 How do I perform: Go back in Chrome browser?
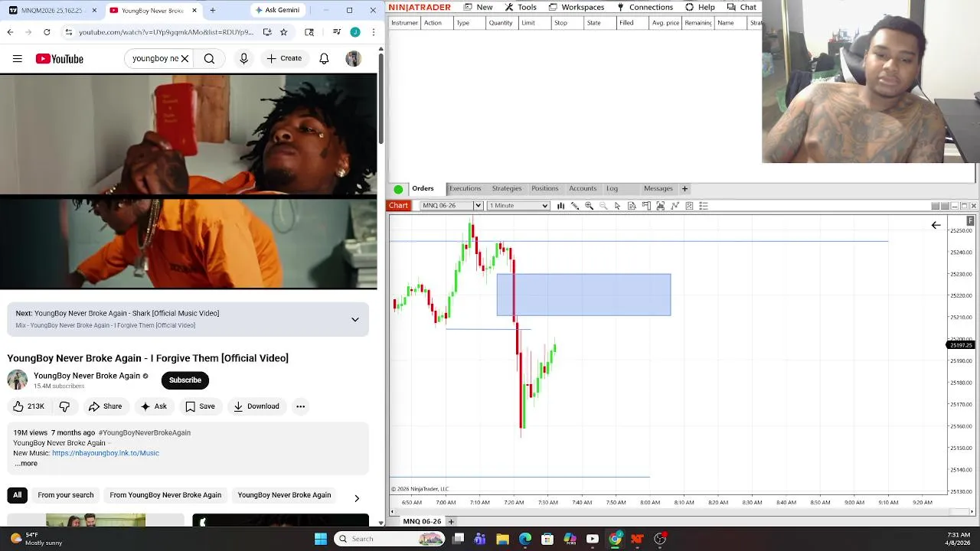coord(10,32)
